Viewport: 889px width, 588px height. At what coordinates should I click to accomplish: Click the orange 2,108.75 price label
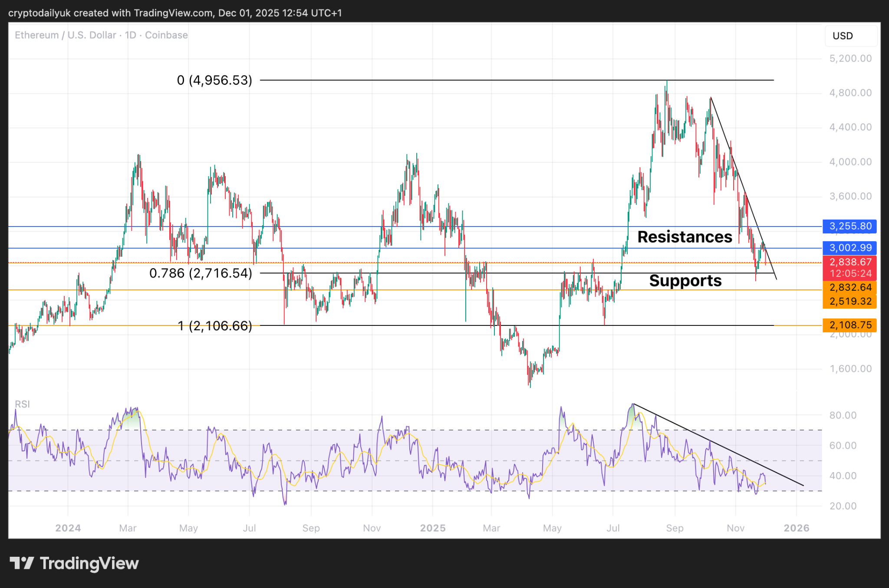[x=849, y=325]
